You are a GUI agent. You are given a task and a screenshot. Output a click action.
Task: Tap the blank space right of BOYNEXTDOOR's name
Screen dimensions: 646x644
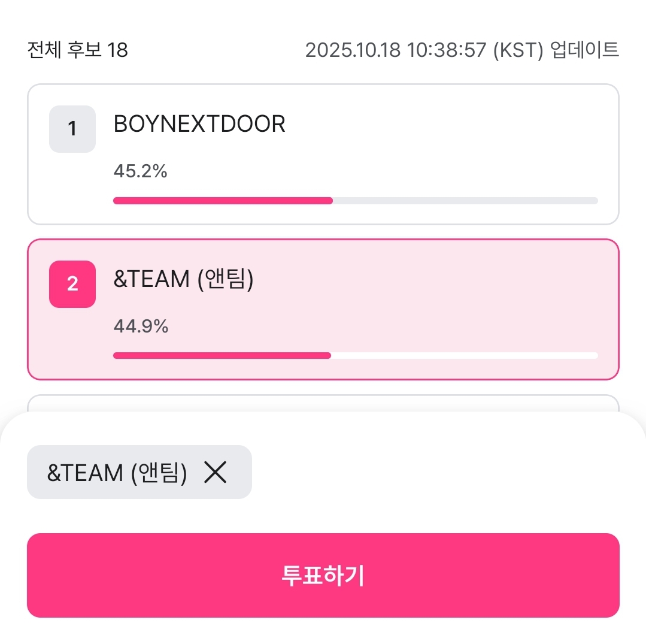click(x=449, y=124)
